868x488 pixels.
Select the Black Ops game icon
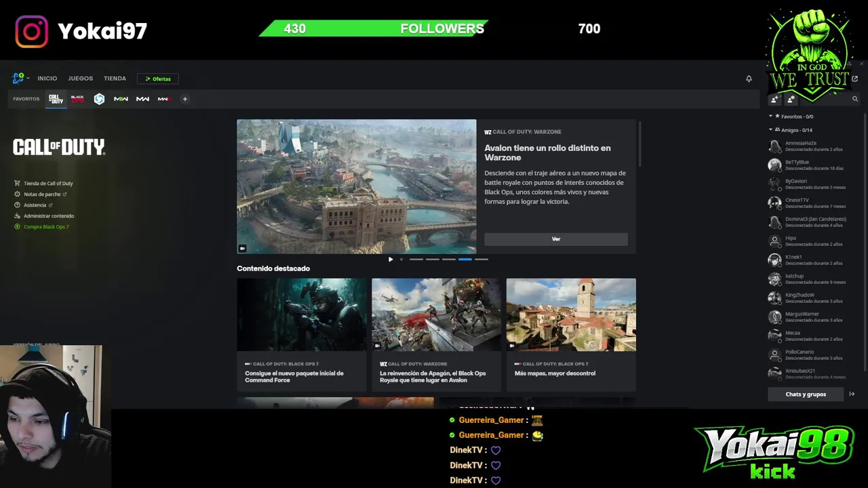[x=77, y=99]
